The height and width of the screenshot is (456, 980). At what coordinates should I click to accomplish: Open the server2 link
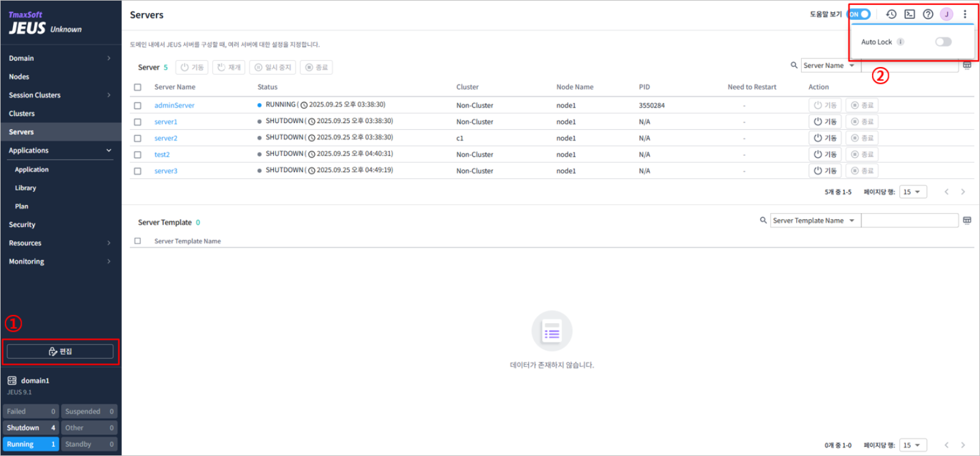point(166,139)
